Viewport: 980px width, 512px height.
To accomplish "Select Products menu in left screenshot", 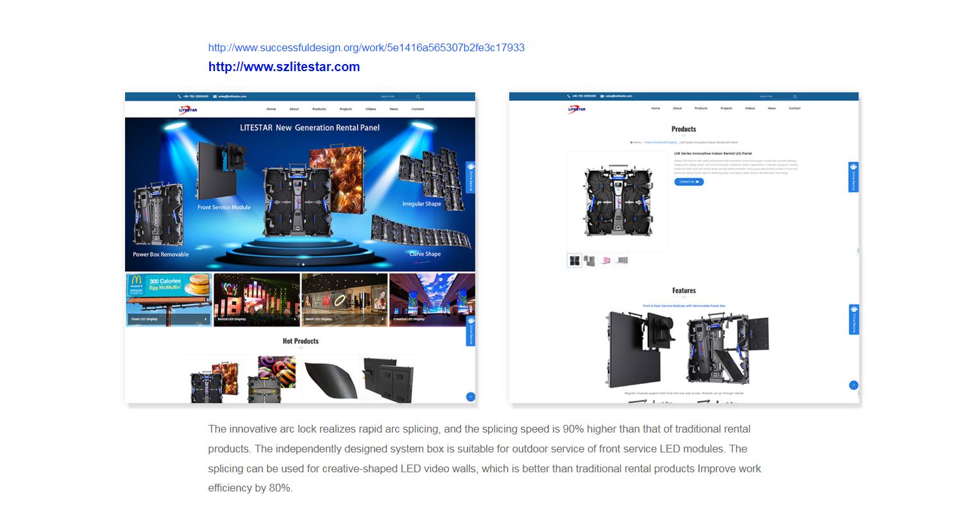I will pos(319,109).
